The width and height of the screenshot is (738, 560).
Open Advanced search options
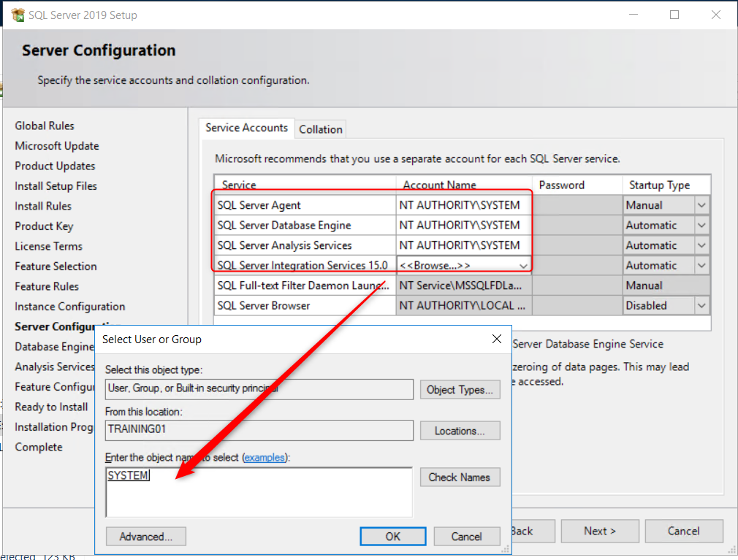point(146,537)
